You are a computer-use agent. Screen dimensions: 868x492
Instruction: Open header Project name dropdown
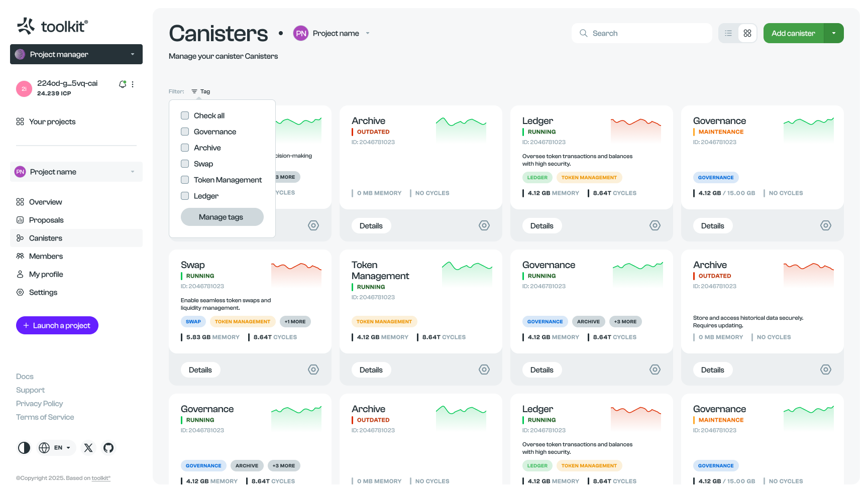click(x=332, y=33)
